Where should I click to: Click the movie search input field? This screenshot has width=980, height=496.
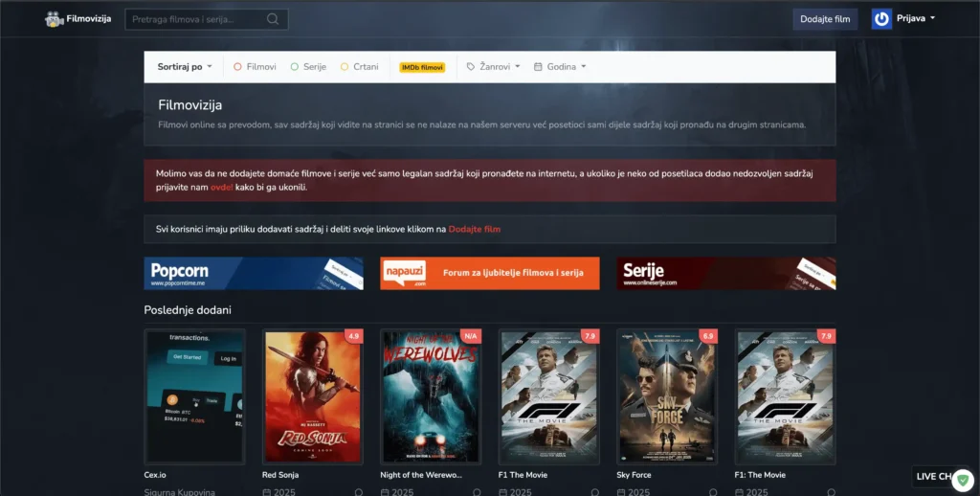point(207,19)
